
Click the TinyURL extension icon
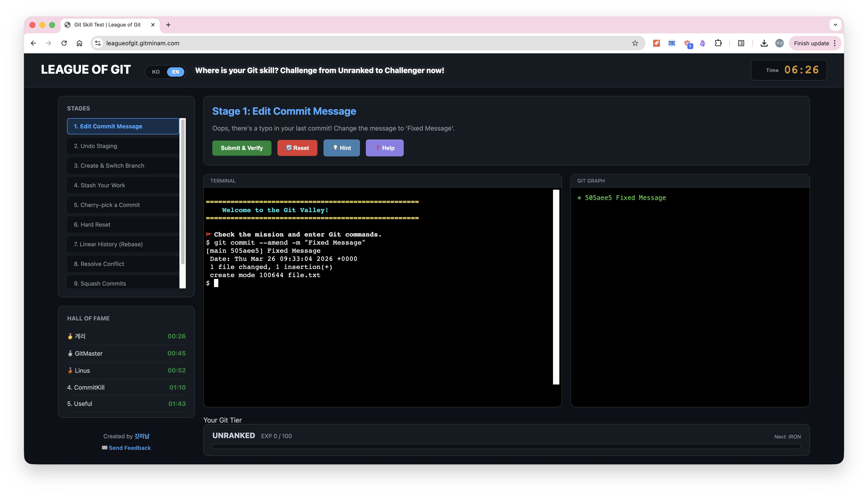tap(672, 43)
